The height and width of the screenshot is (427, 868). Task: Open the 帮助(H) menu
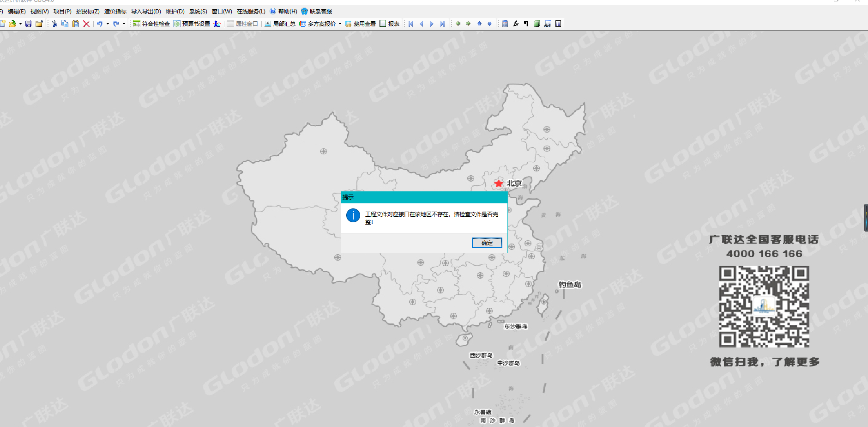pyautogui.click(x=283, y=11)
